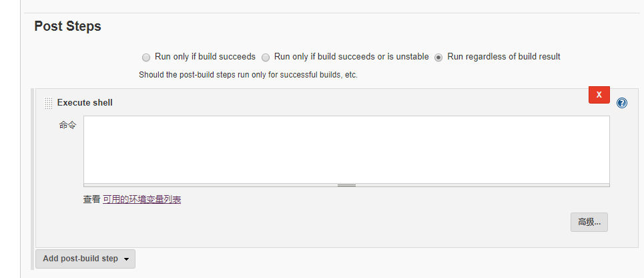The width and height of the screenshot is (644, 278).
Task: Click the 查看 text before the variables link
Action: click(91, 199)
